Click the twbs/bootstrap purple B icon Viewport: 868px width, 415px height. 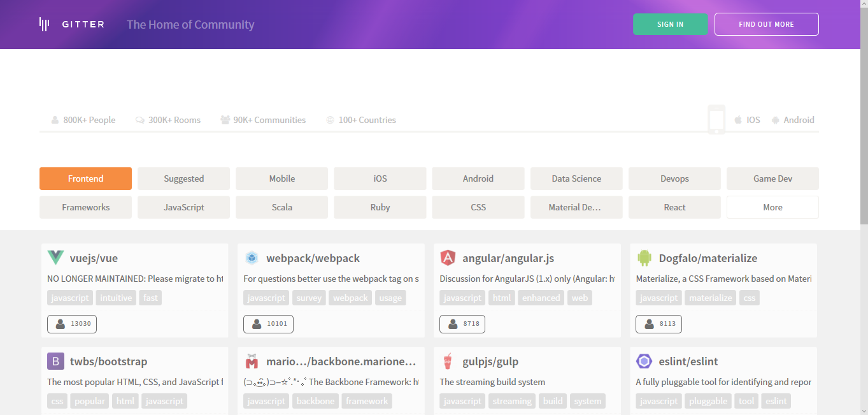pyautogui.click(x=55, y=361)
